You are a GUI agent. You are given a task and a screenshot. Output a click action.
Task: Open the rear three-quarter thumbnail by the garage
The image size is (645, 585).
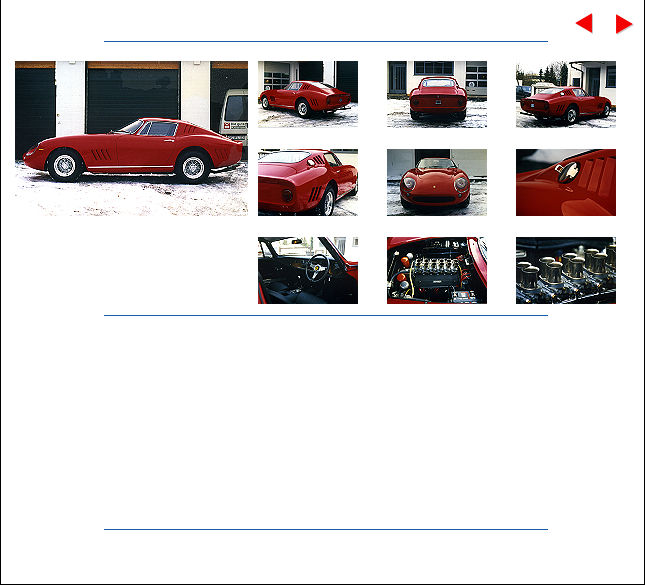(x=307, y=94)
